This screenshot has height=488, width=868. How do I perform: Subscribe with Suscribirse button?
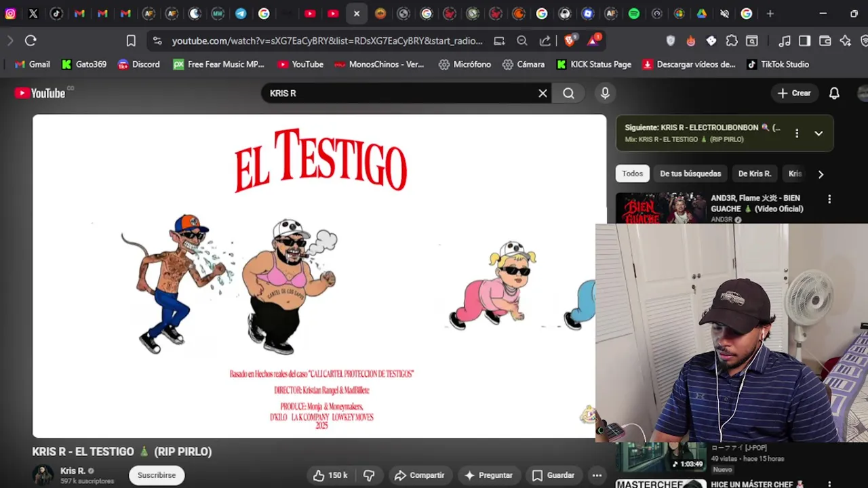click(157, 475)
